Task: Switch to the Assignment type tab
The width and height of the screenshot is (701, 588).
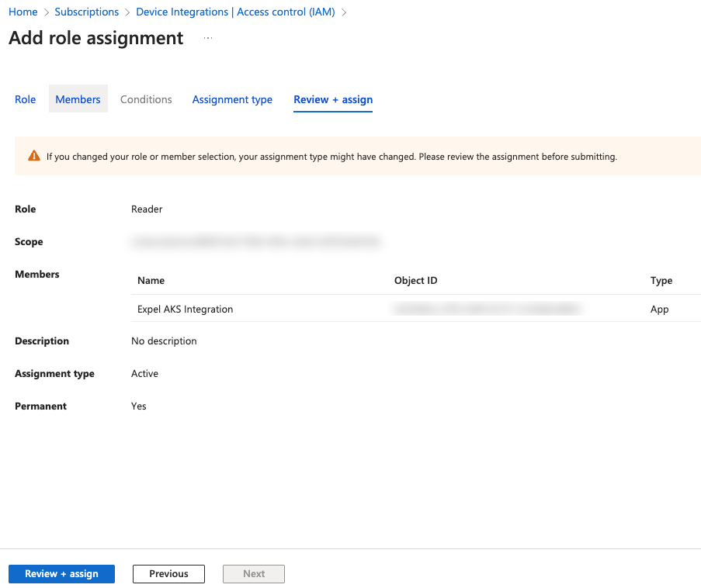Action: (232, 99)
